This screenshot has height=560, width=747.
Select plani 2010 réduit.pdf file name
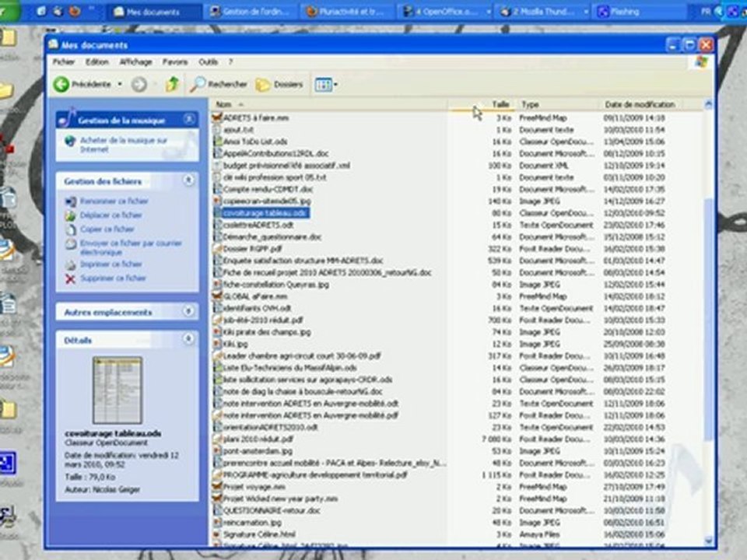[258, 439]
